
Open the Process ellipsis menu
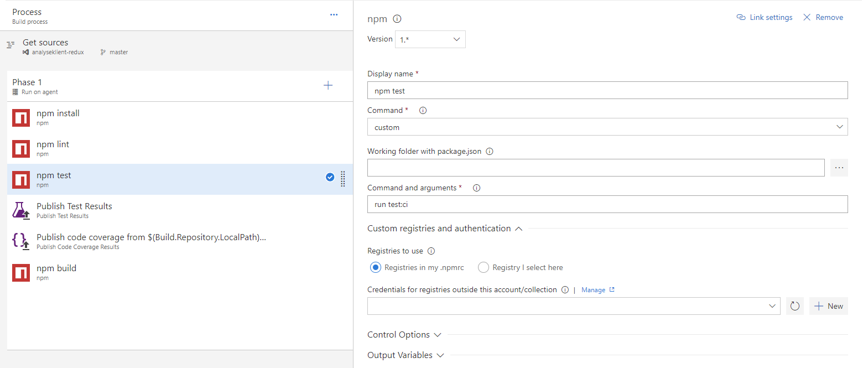(334, 15)
